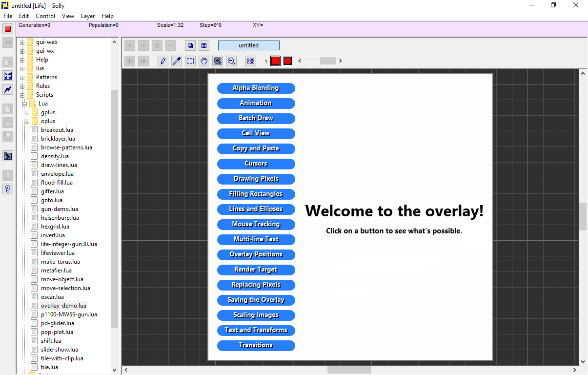The width and height of the screenshot is (588, 375).
Task: Click the file tree scroll up arrow
Action: click(x=115, y=42)
